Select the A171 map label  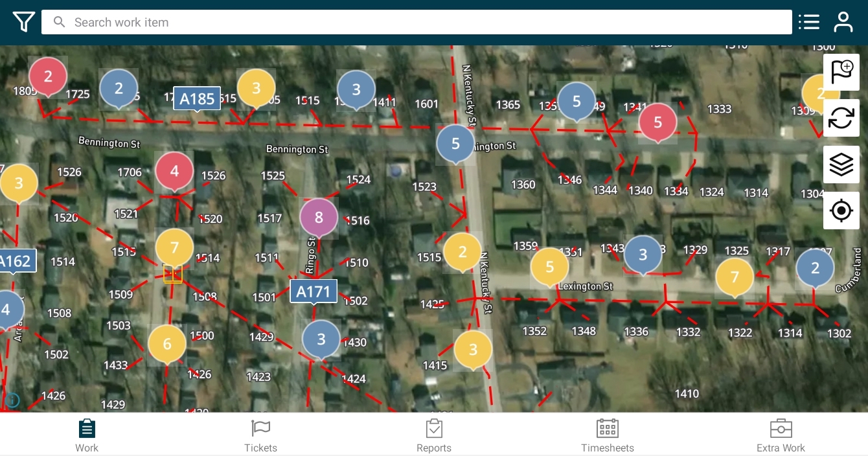(x=314, y=292)
